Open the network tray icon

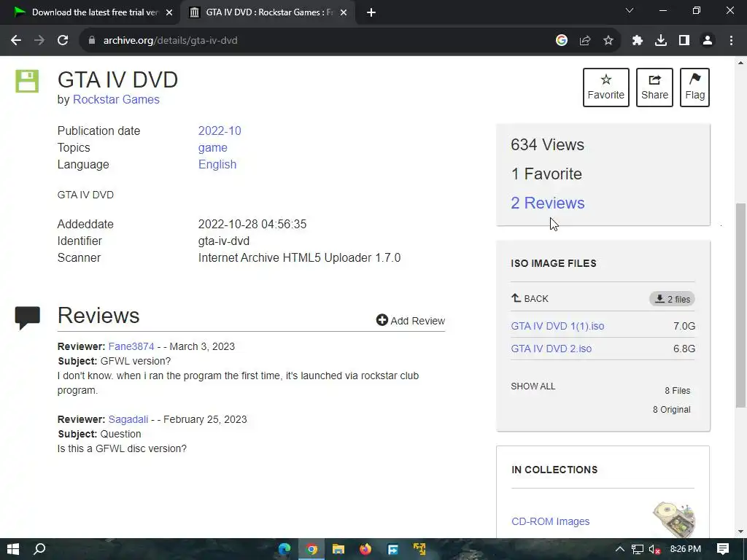coord(638,549)
